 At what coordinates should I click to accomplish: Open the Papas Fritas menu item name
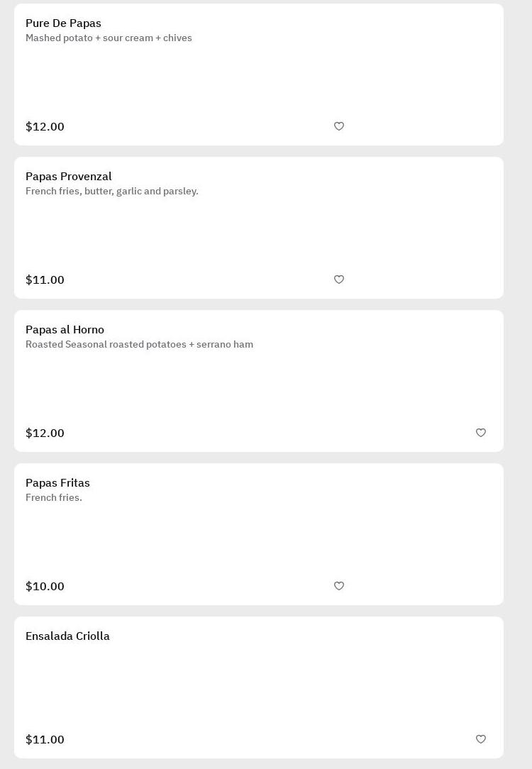(x=57, y=483)
